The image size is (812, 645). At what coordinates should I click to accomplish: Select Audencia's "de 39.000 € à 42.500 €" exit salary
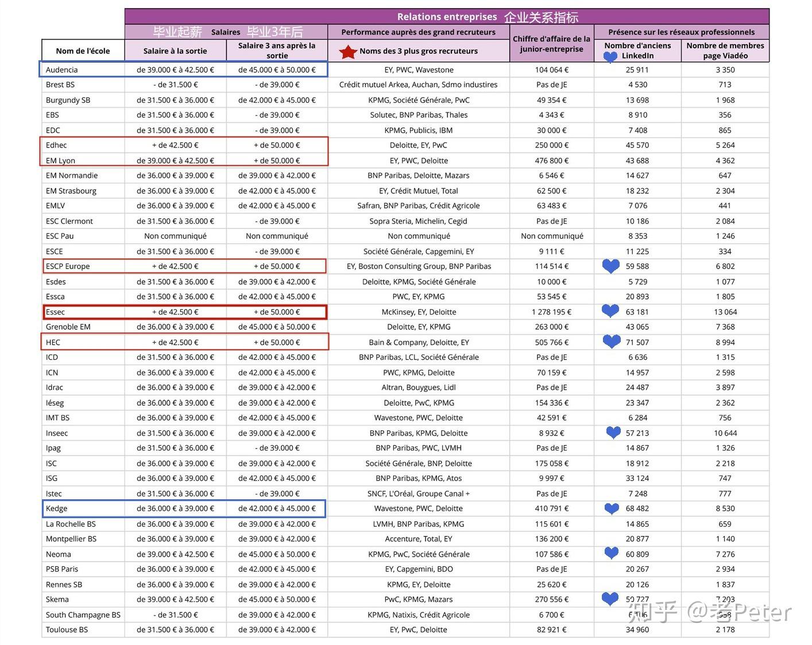click(x=175, y=70)
